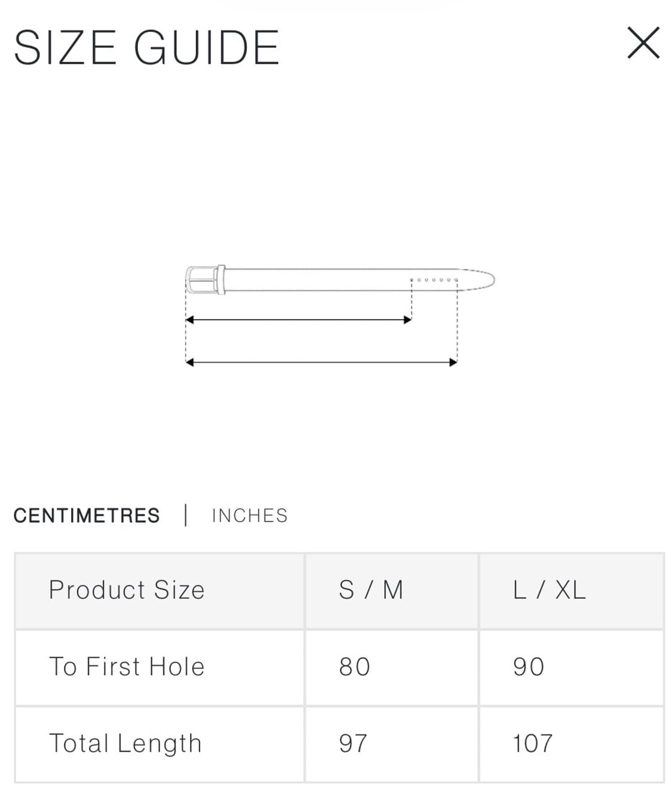The height and width of the screenshot is (797, 672).
Task: Click the divider between unit options
Action: pos(186,515)
